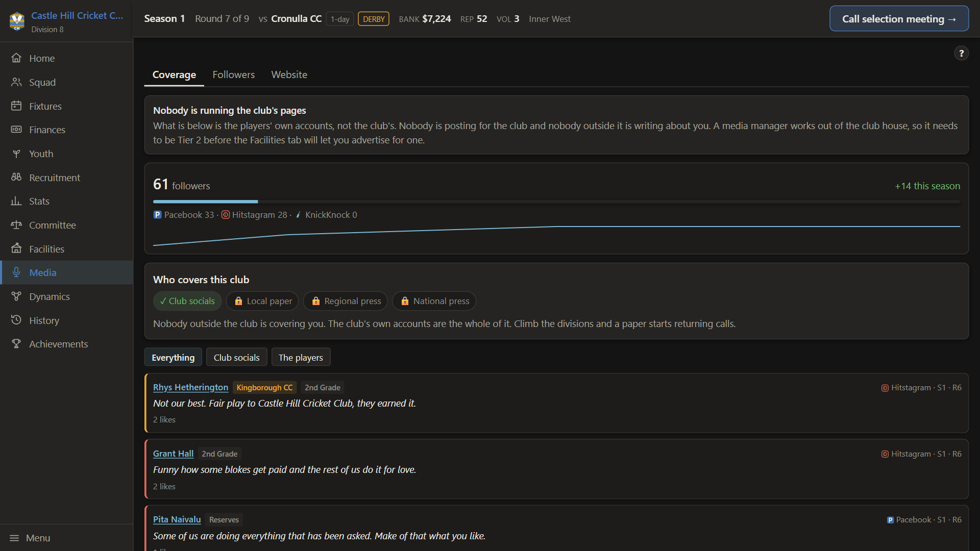
Task: Open Recruitment via its binoculars icon
Action: [x=16, y=178]
